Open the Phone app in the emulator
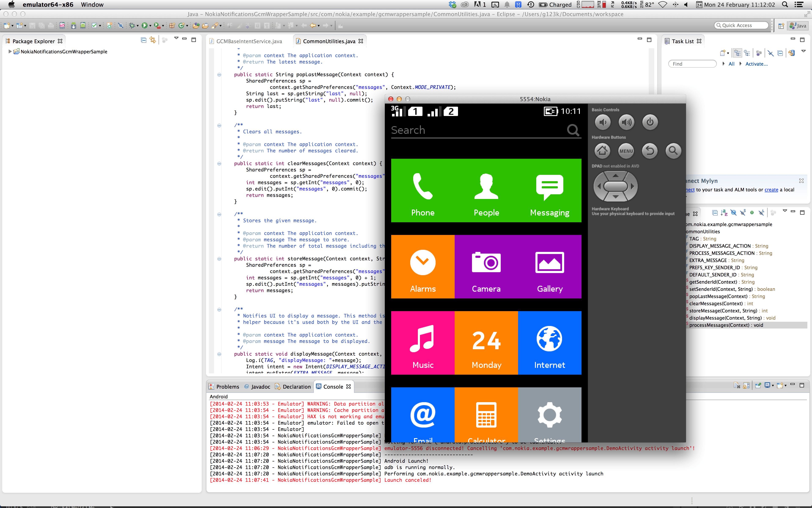The image size is (812, 508). [x=423, y=190]
